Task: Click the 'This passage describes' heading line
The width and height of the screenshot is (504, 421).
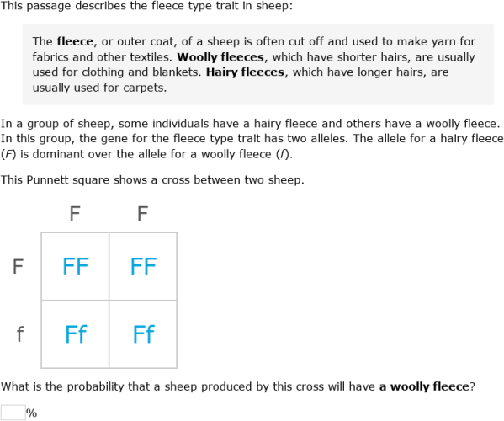Action: pos(146,6)
